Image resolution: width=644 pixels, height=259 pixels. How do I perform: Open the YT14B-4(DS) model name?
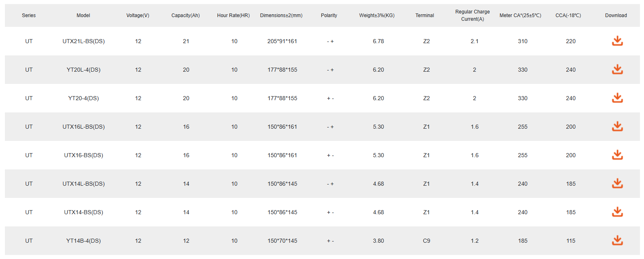pyautogui.click(x=83, y=241)
